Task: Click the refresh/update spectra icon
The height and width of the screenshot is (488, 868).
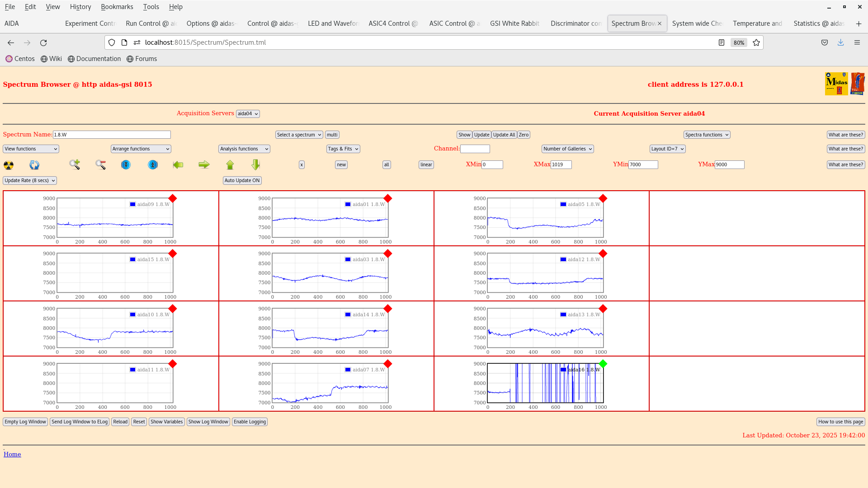Action: click(x=34, y=165)
